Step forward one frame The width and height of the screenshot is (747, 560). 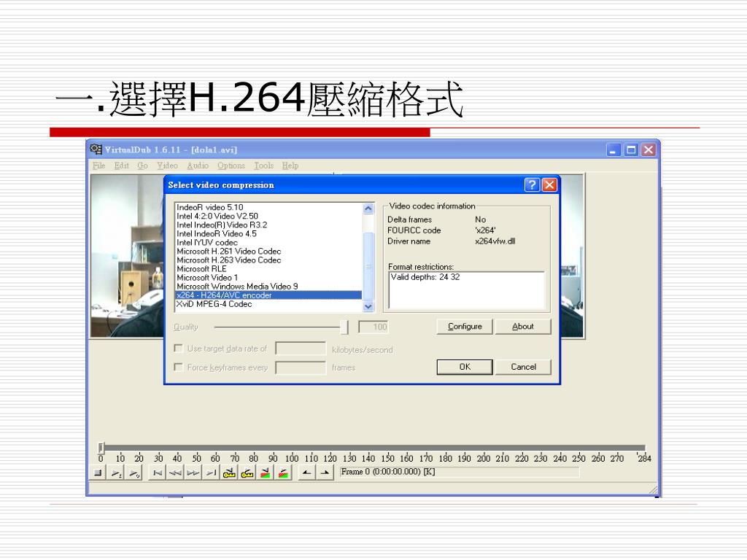click(x=193, y=472)
